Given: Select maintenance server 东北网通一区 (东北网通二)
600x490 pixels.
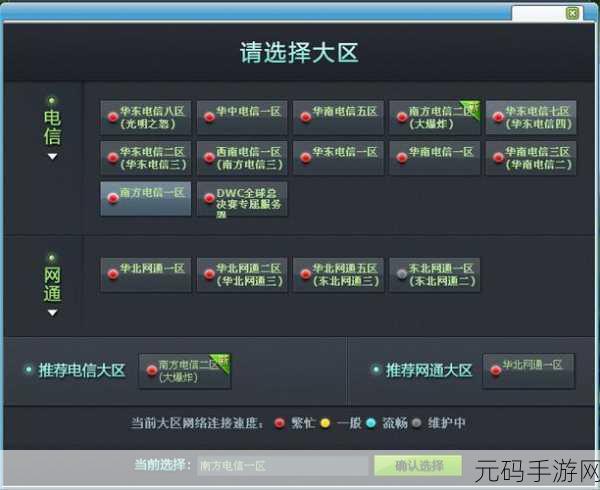Looking at the screenshot, I should point(435,275).
